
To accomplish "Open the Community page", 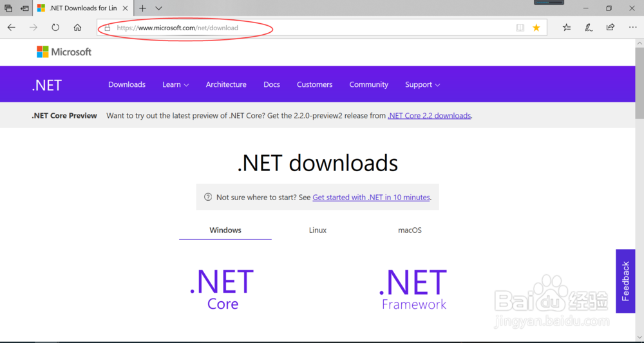I will tap(369, 84).
